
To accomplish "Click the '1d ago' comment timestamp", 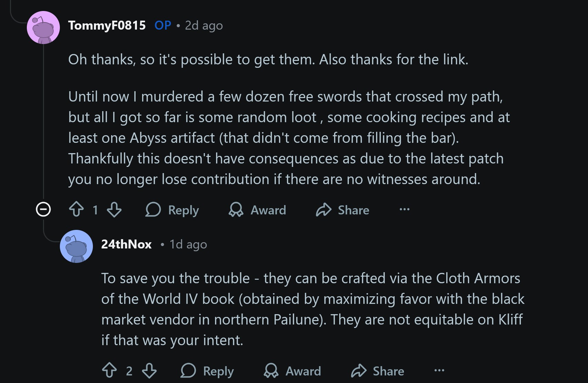I will tap(188, 244).
